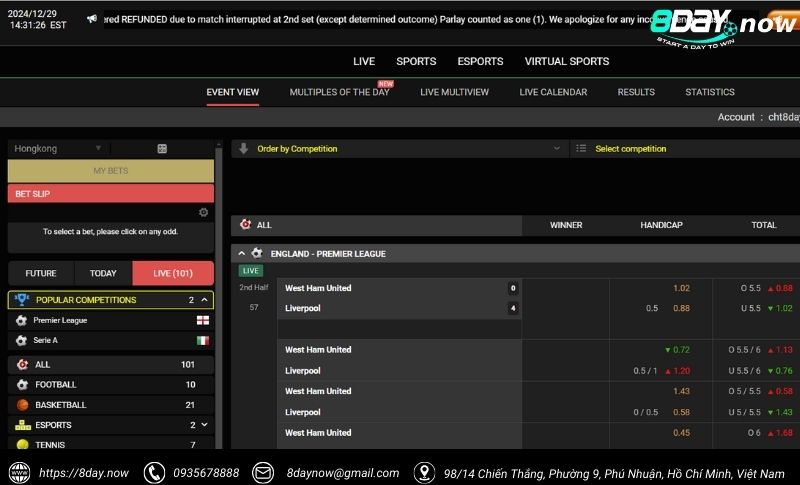
Task: Switch bet filter to Future
Action: [41, 273]
